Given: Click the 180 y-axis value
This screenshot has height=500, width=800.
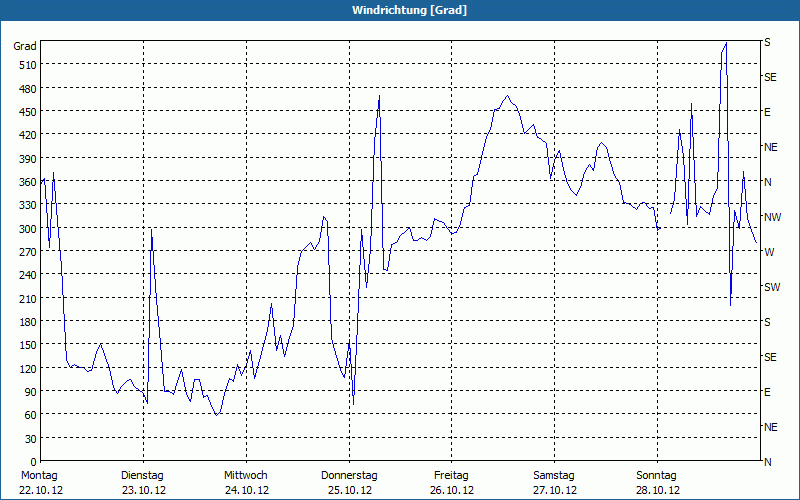Looking at the screenshot, I should [28, 322].
